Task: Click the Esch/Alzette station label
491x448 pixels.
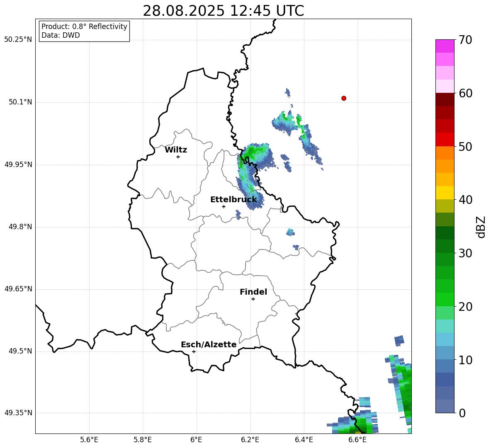Action: pos(209,344)
